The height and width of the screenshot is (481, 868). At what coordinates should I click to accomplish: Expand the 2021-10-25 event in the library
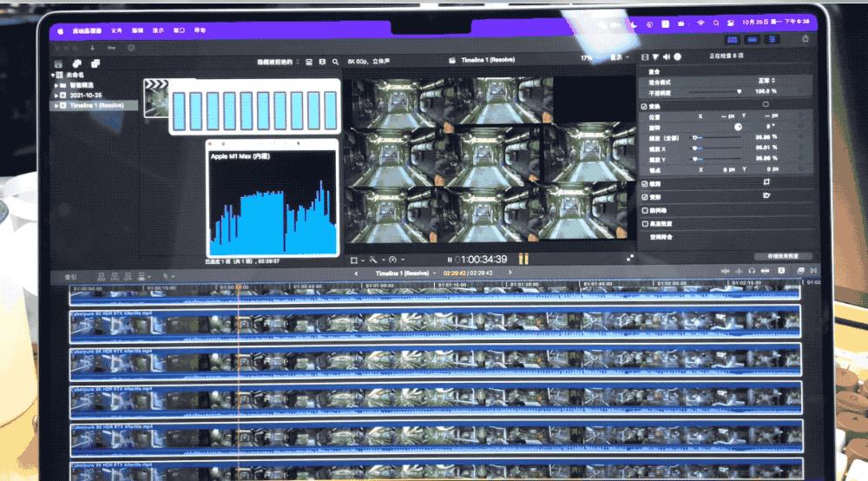(58, 94)
